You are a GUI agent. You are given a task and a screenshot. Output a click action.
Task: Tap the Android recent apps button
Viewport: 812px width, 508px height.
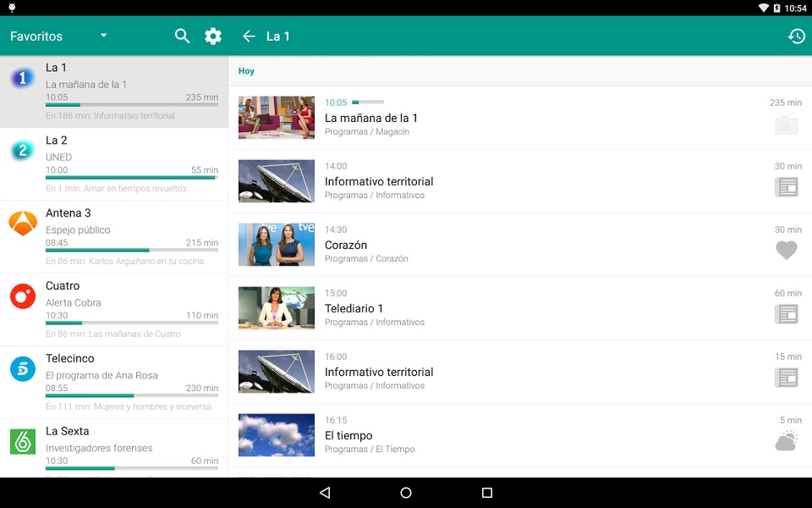[x=487, y=493]
